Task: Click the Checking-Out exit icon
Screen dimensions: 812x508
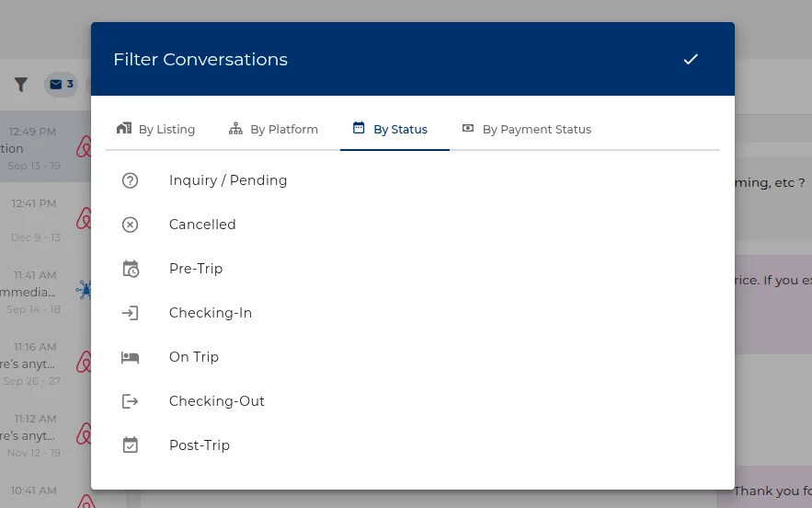Action: coord(130,401)
